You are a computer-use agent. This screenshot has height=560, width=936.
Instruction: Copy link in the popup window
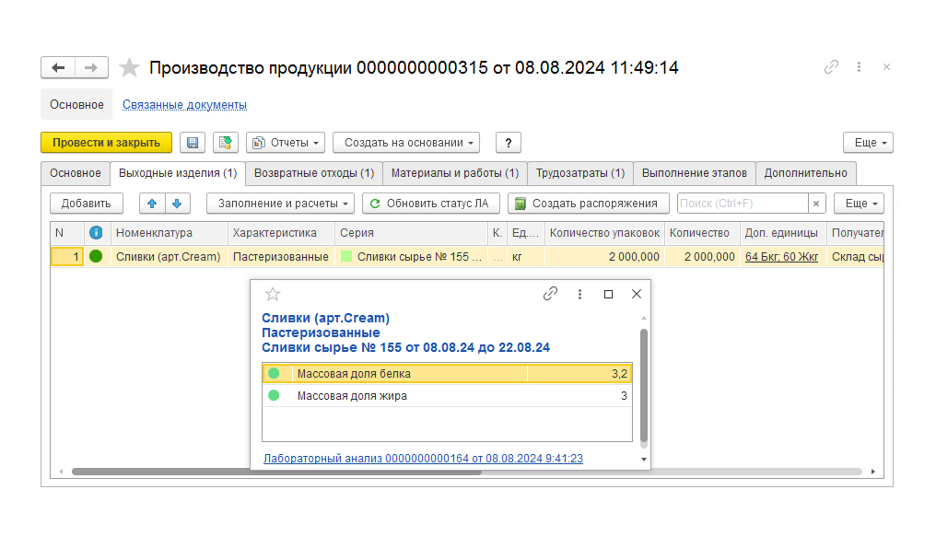(550, 294)
